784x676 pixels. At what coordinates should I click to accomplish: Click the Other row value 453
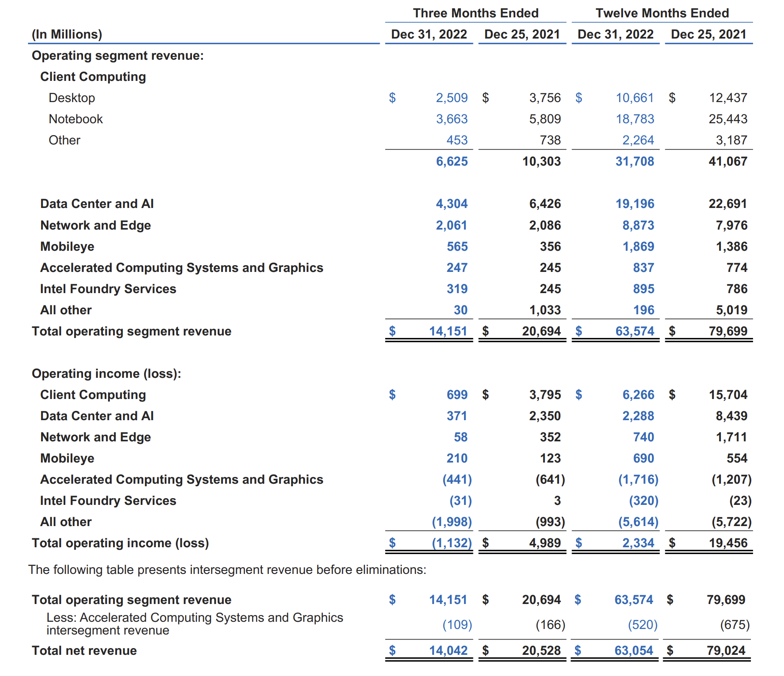457,140
